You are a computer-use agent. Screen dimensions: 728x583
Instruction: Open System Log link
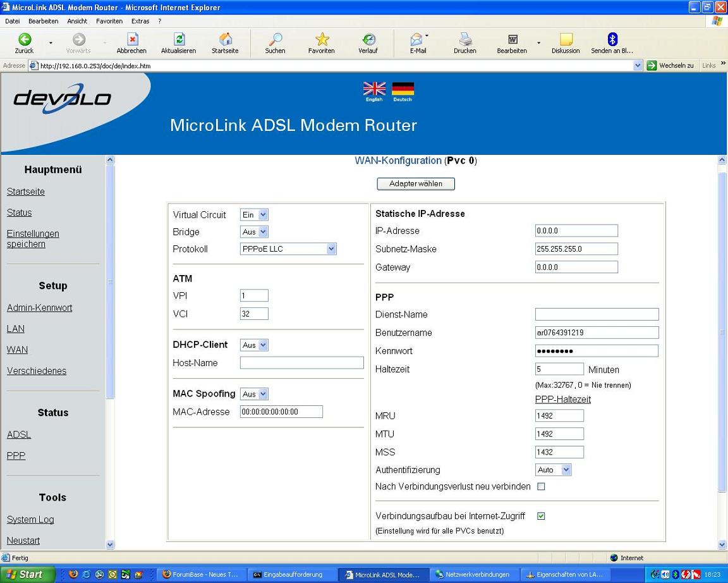click(x=30, y=519)
